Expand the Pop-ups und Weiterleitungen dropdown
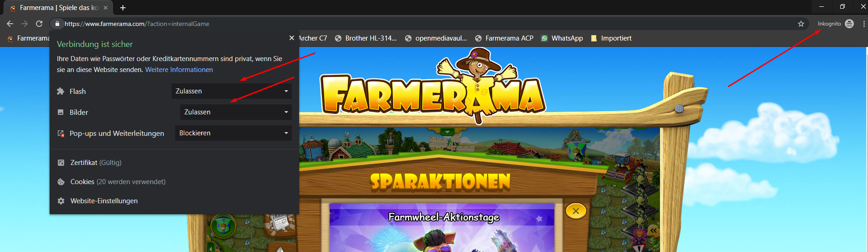This screenshot has width=868, height=252. tap(233, 133)
